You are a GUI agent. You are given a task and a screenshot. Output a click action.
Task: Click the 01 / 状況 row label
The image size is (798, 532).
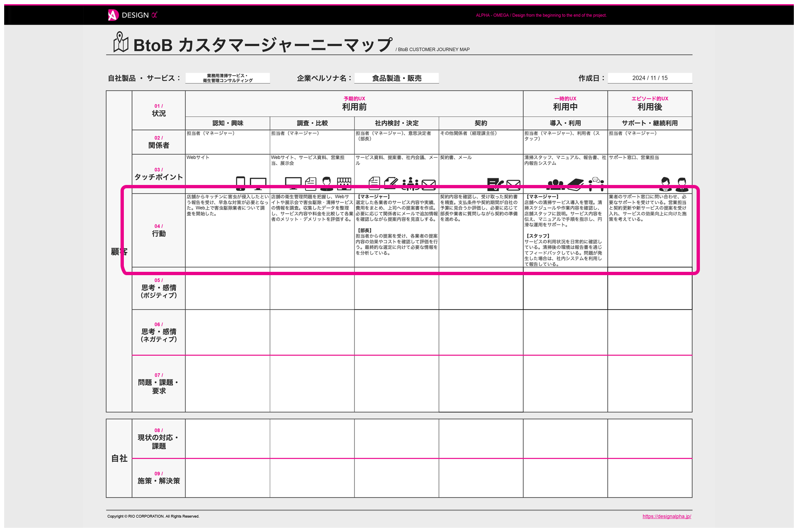(159, 111)
